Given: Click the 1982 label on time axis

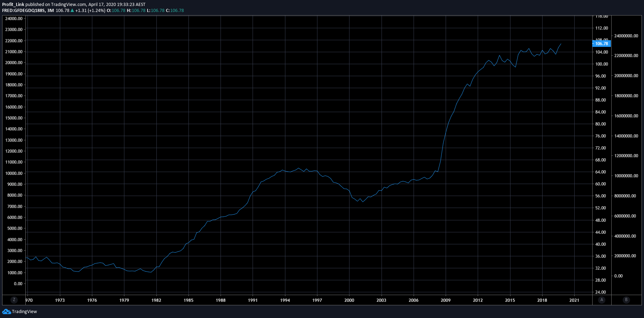Looking at the screenshot, I should [156, 300].
